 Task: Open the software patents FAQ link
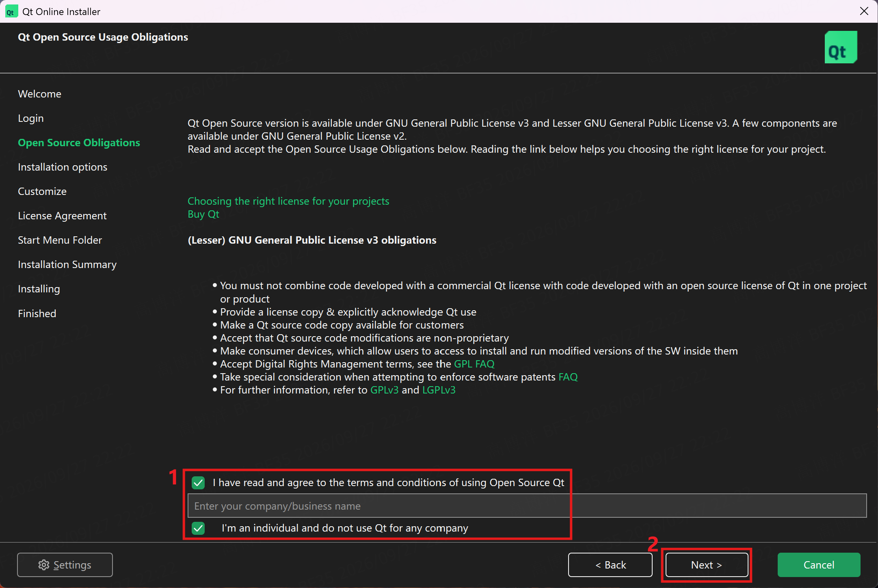568,377
